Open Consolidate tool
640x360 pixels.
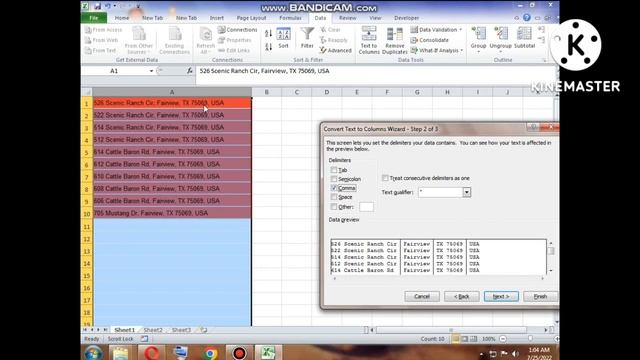(429, 40)
